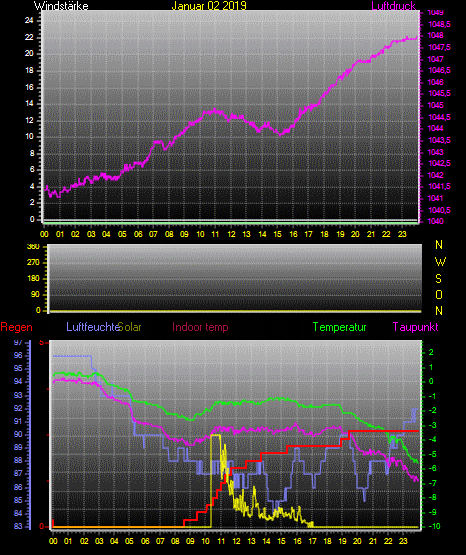The width and height of the screenshot is (466, 555).
Task: Click the Solar legend label
Action: click(130, 327)
